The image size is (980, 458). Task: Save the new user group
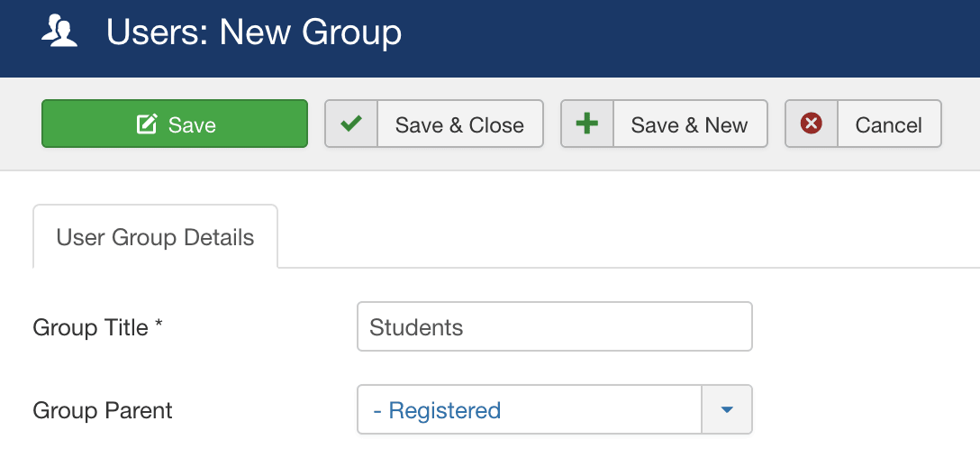(x=175, y=124)
